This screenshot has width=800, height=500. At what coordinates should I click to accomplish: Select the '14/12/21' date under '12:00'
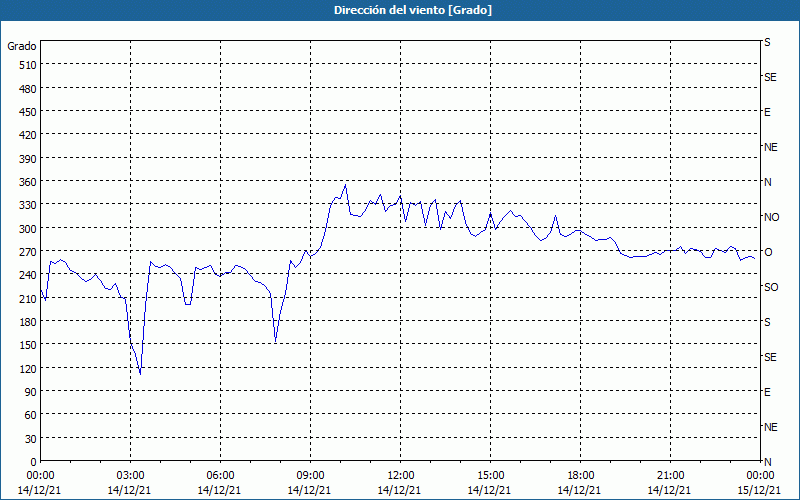click(399, 490)
